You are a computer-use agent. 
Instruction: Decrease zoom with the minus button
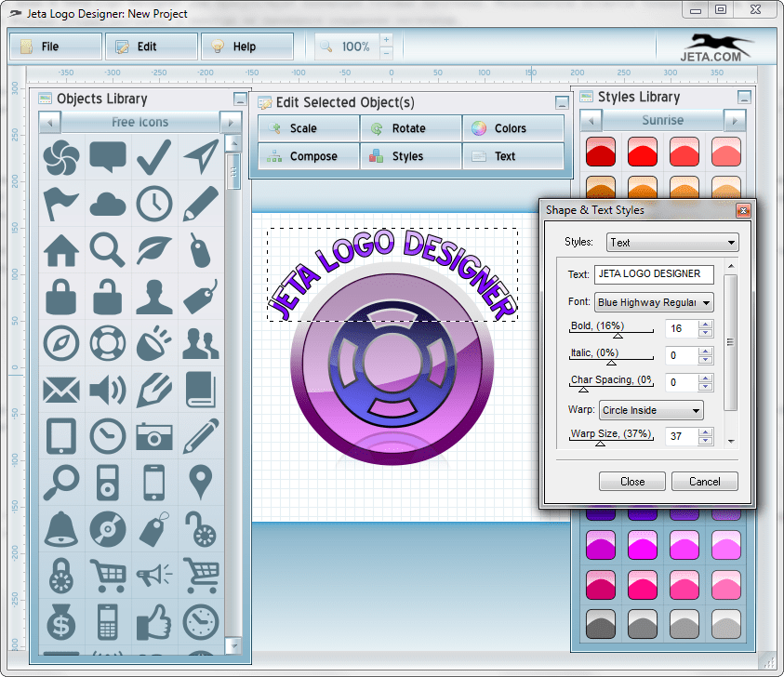pyautogui.click(x=386, y=53)
